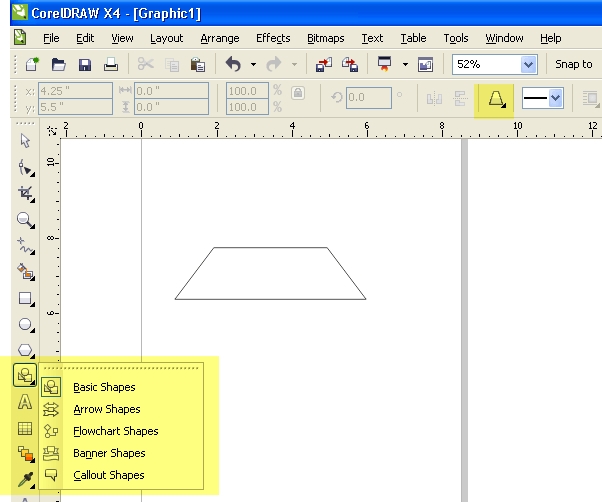Viewport: 602px width, 502px height.
Task: Open the Arrange menu
Action: 220,38
